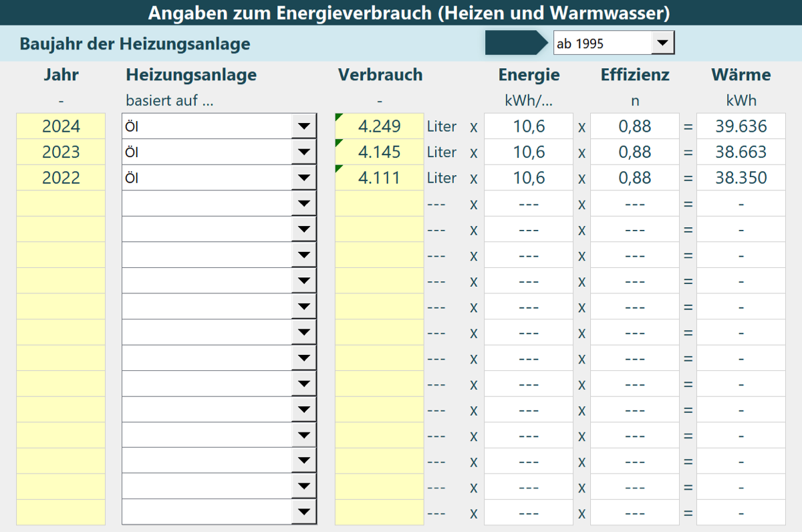The image size is (802, 532).
Task: Open the Baujahr dropdown showing ab 1995
Action: [x=662, y=43]
